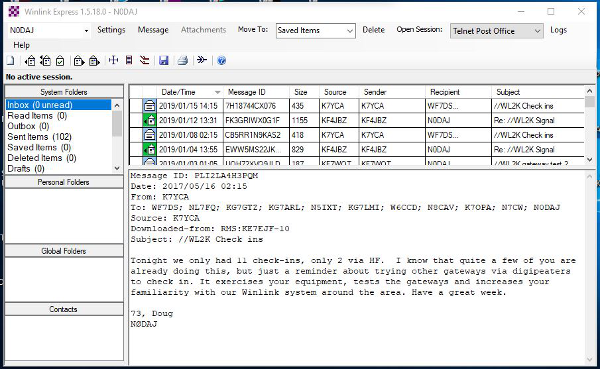Click the printer icon to print the message
Viewport: 600px width, 369px height.
183,60
